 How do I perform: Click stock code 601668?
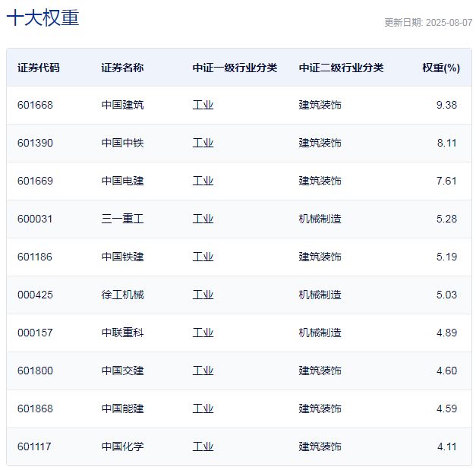[x=35, y=105]
